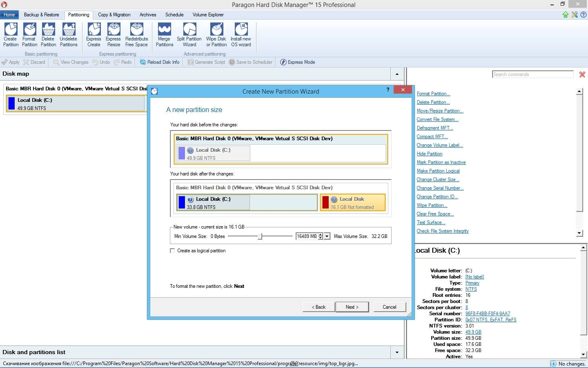The width and height of the screenshot is (588, 368).
Task: Click the Wipe Disk or Partition icon
Action: click(x=216, y=34)
